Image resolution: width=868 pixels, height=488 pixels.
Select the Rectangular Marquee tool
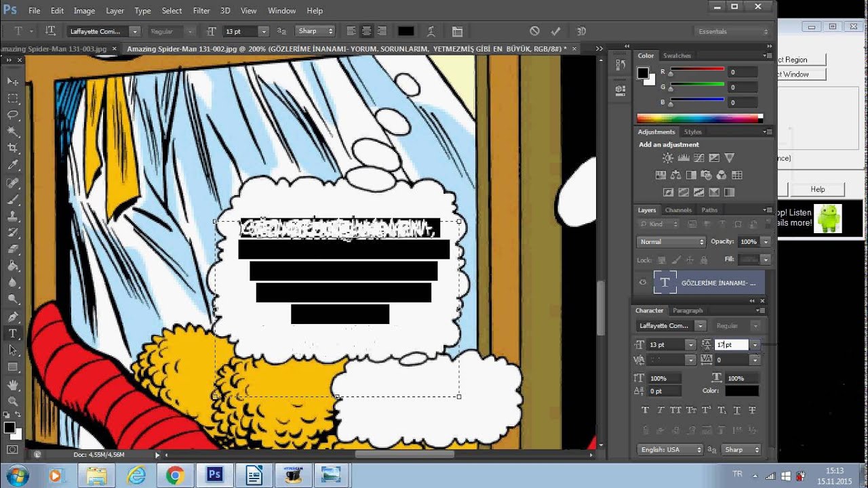pyautogui.click(x=12, y=98)
